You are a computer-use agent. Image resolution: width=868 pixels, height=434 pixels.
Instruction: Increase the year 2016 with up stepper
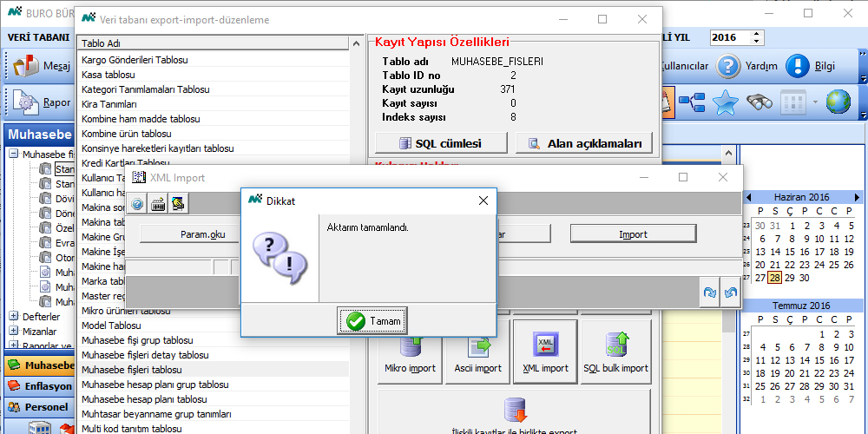[x=757, y=34]
